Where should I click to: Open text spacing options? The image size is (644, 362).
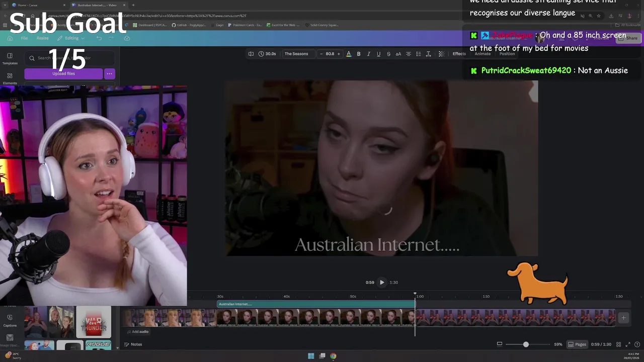pyautogui.click(x=428, y=54)
